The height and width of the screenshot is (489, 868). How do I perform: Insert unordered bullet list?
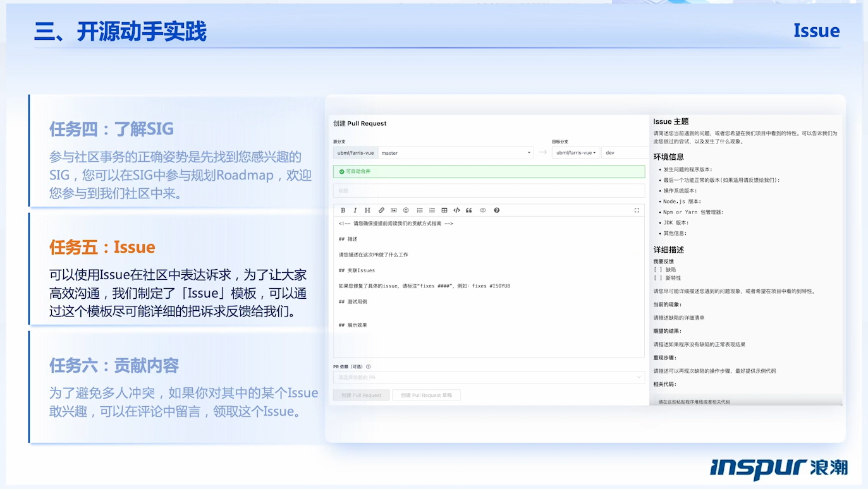tap(420, 210)
